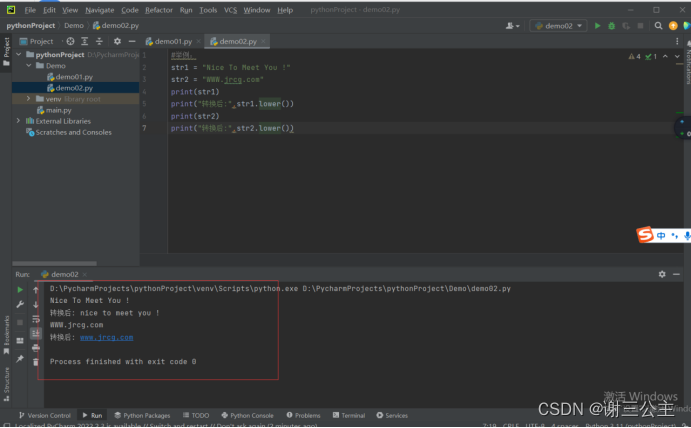Image resolution: width=691 pixels, height=428 pixels.
Task: Run with coverage from the top toolbar
Action: tap(626, 26)
